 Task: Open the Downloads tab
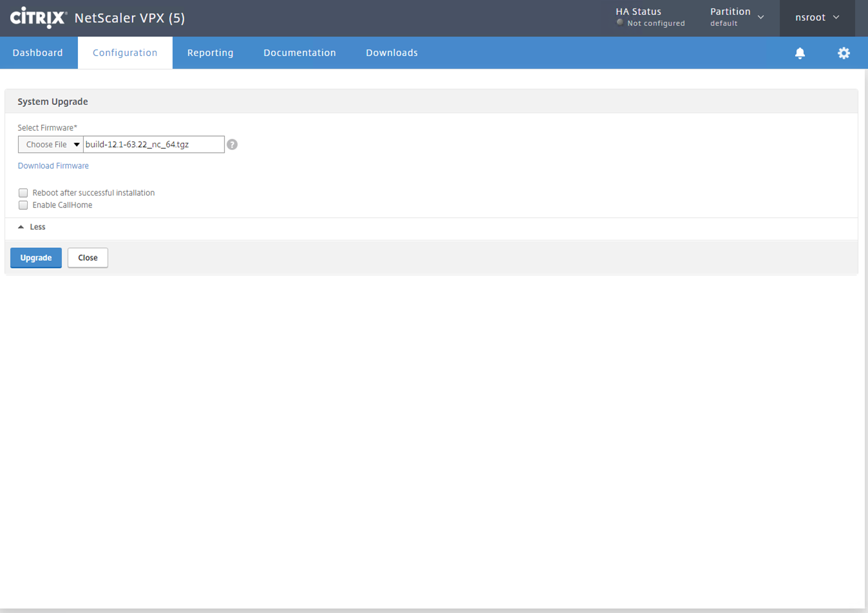point(392,53)
